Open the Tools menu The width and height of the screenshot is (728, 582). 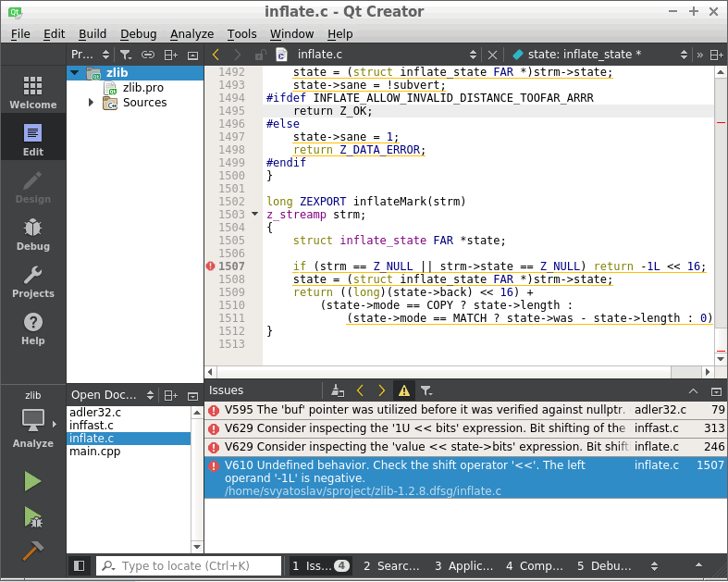[241, 34]
